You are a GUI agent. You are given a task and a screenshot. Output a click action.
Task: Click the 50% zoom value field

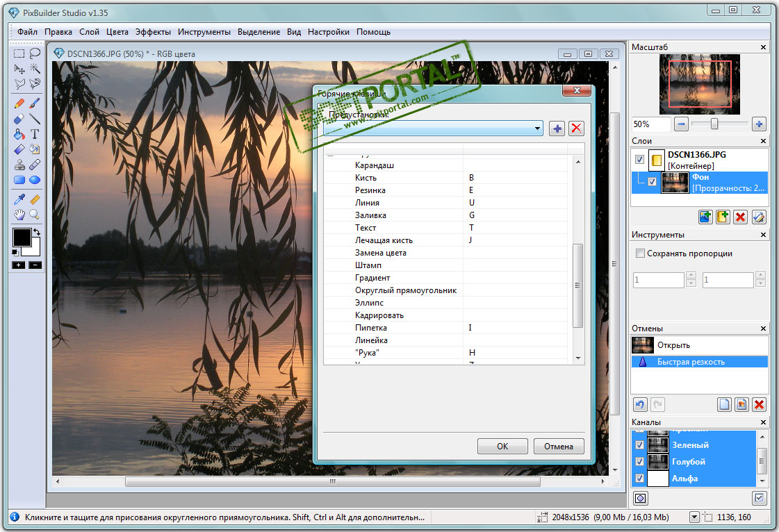tap(651, 124)
